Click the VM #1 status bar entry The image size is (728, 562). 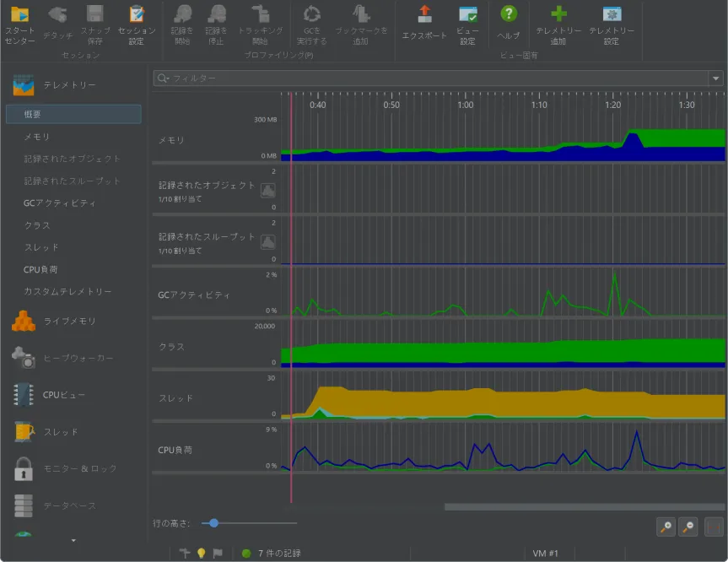(545, 554)
